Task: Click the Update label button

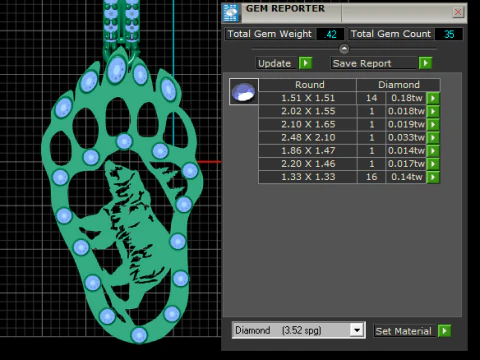Action: tap(276, 63)
